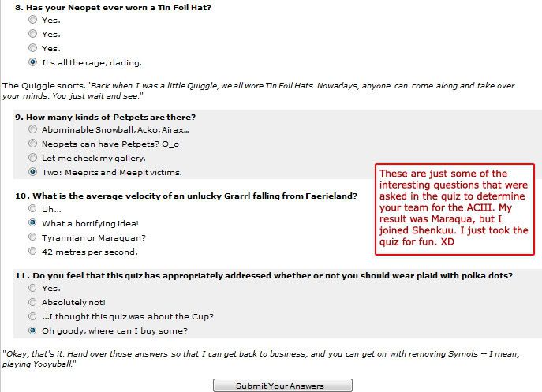This screenshot has width=542, height=392.
Task: Click the red-bordered ACIII comment note box
Action: (454, 210)
